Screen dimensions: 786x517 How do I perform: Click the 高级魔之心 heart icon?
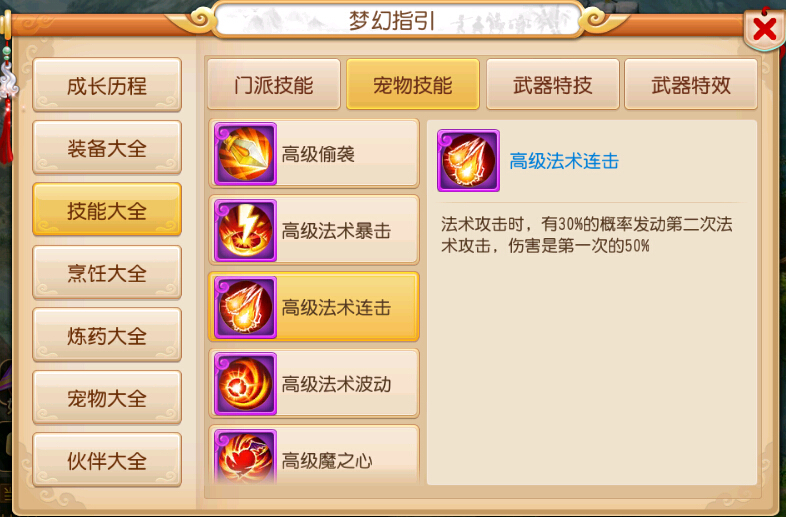tap(245, 456)
